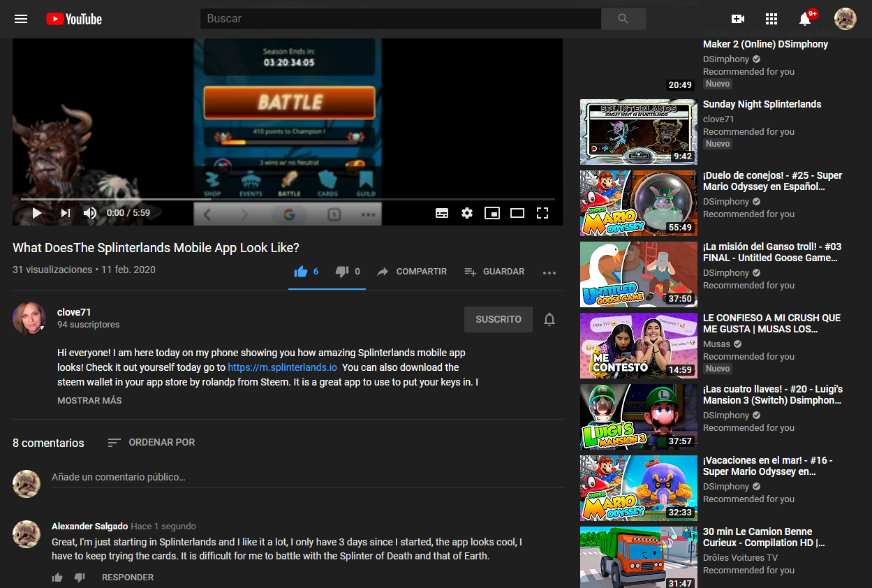Open Vacaciones en el mar thumbnail
The height and width of the screenshot is (588, 872).
click(x=639, y=488)
